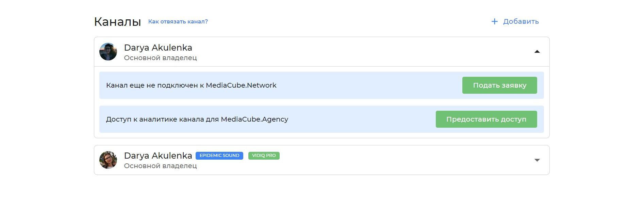The width and height of the screenshot is (644, 197).
Task: Click the 'Доступ к аналитике канала для MediaCube.Agency' text
Action: pyautogui.click(x=197, y=119)
